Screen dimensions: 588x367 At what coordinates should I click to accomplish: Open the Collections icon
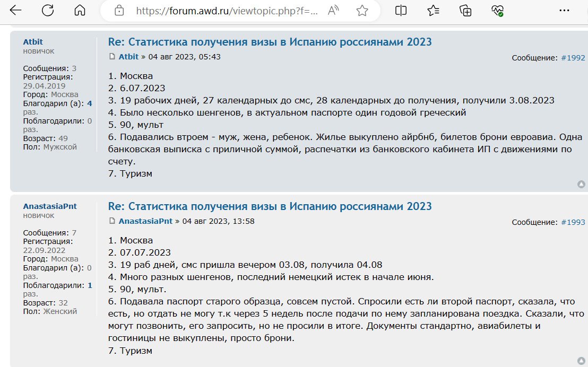click(x=465, y=11)
